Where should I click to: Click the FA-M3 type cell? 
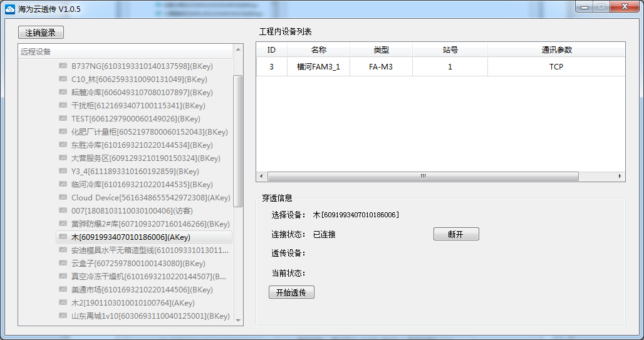pyautogui.click(x=381, y=66)
